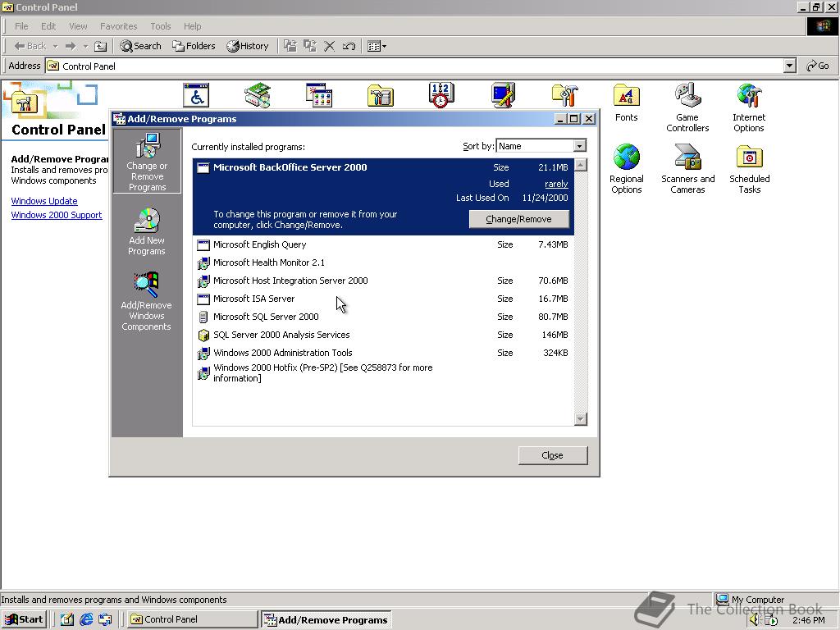Click the Change/Remove button
Image resolution: width=840 pixels, height=630 pixels.
pyautogui.click(x=518, y=219)
